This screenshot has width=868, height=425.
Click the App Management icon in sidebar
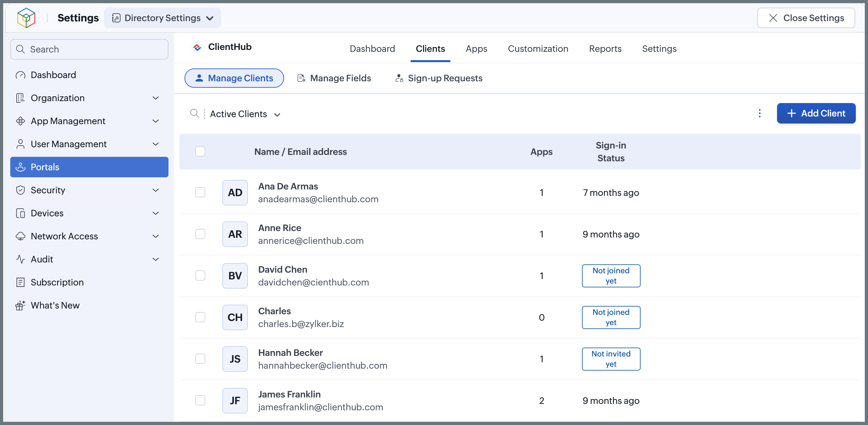pyautogui.click(x=20, y=121)
